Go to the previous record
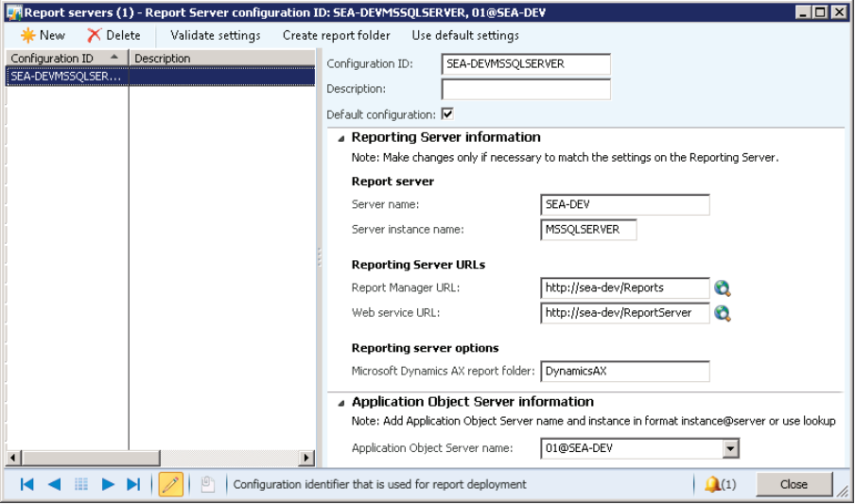 point(54,484)
